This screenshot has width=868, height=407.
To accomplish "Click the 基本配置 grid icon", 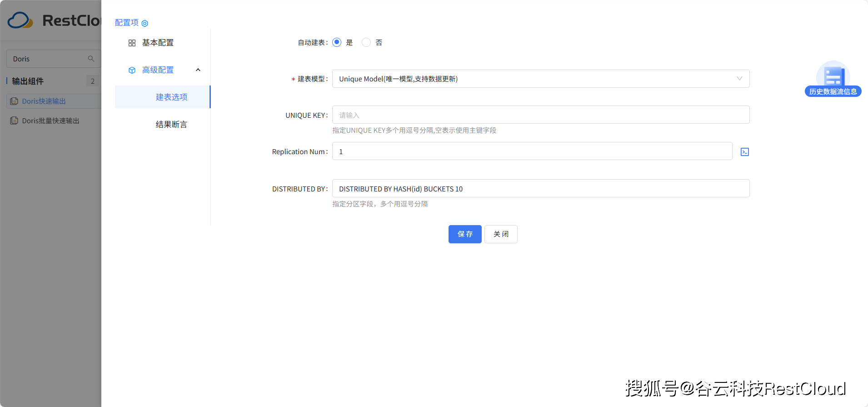I will click(x=132, y=43).
